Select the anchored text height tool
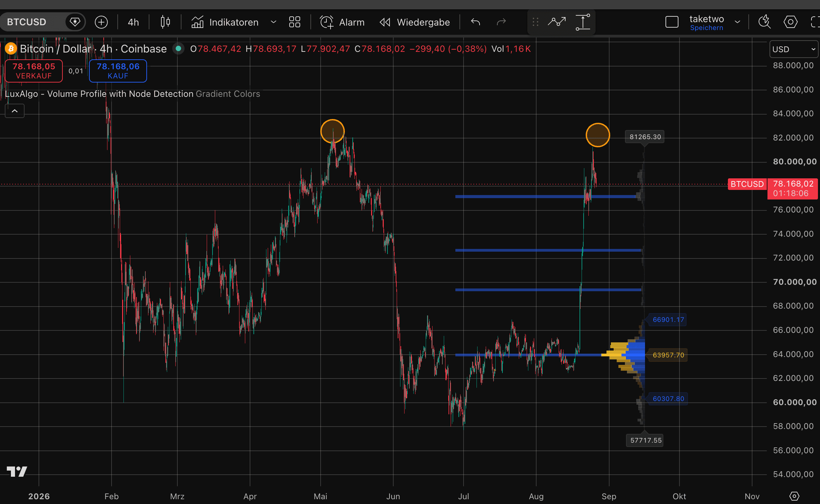 pos(583,22)
